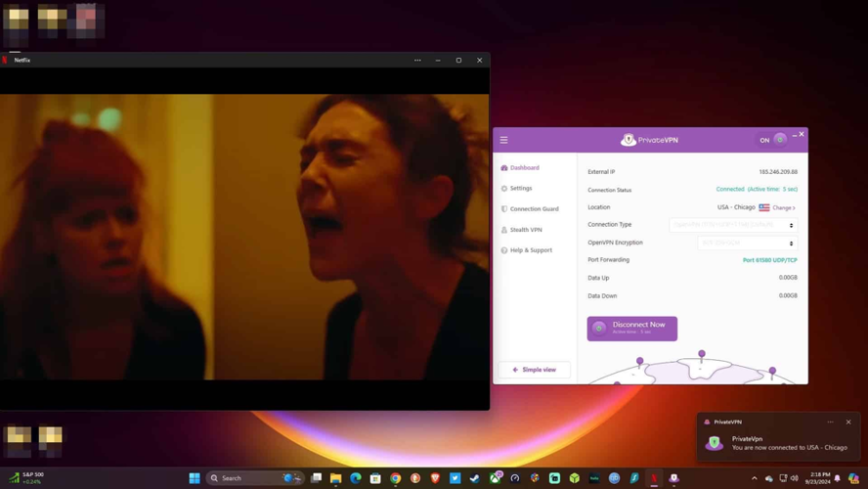Open the Dashboard section

(524, 167)
